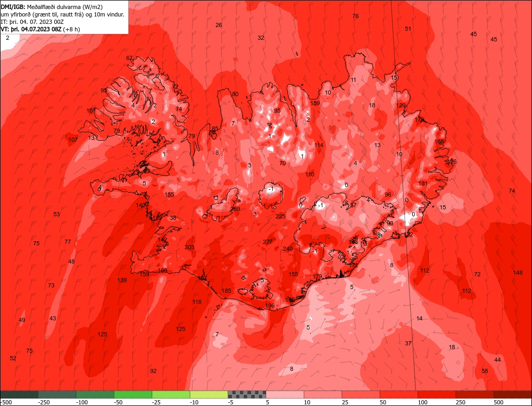Pick the pale pink 5 to 10 swatch
This screenshot has width=532, height=406.
pos(285,394)
